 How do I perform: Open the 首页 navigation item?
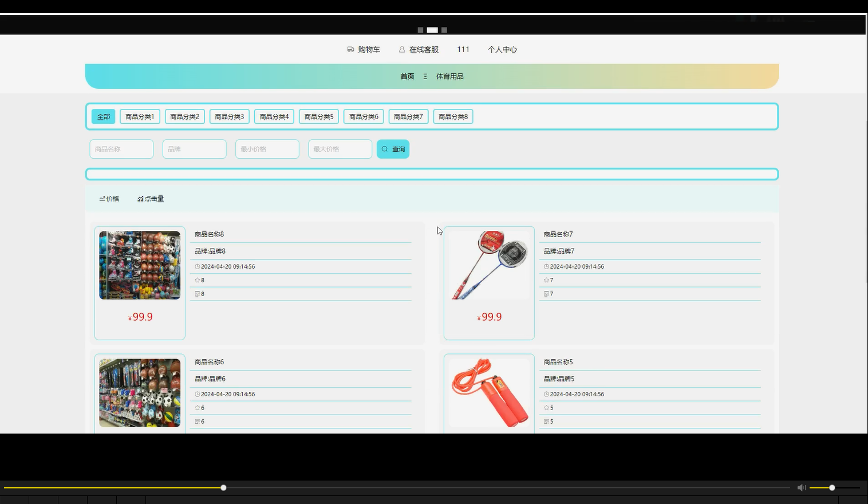[407, 76]
